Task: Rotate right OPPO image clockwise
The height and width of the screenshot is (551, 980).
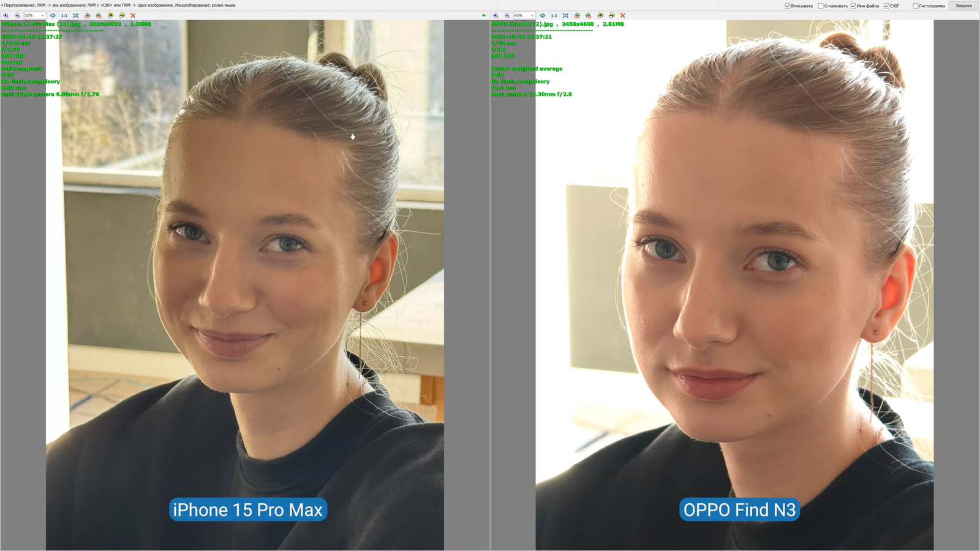Action: click(x=589, y=15)
